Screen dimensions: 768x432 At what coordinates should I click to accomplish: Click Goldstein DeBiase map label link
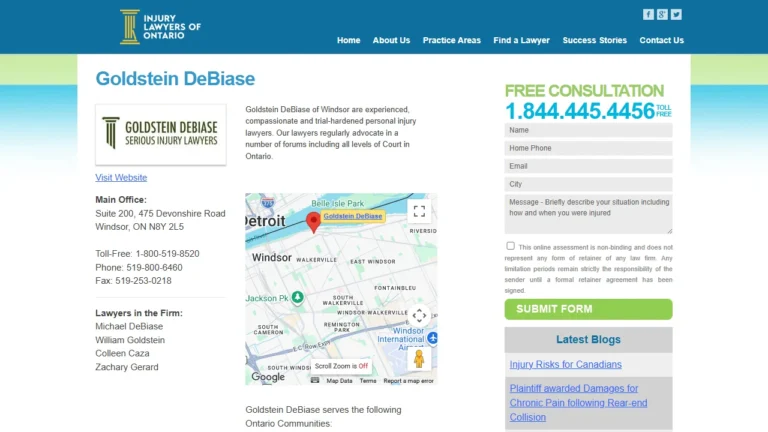[353, 216]
